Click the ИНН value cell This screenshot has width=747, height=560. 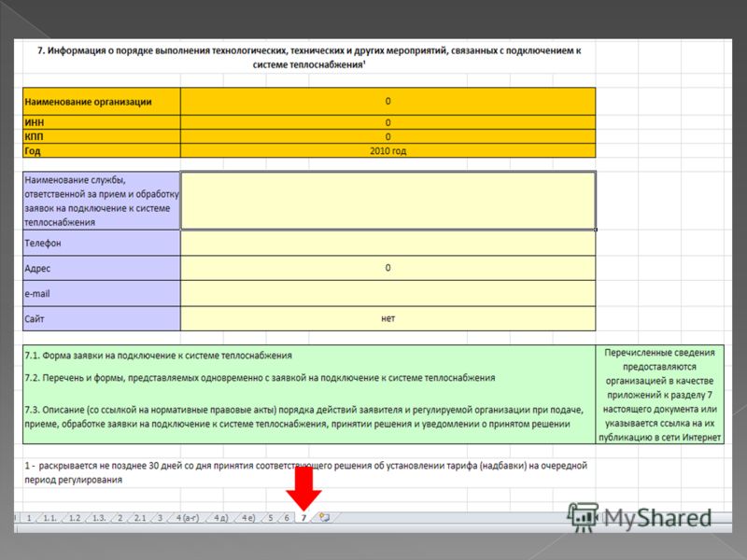pos(388,122)
